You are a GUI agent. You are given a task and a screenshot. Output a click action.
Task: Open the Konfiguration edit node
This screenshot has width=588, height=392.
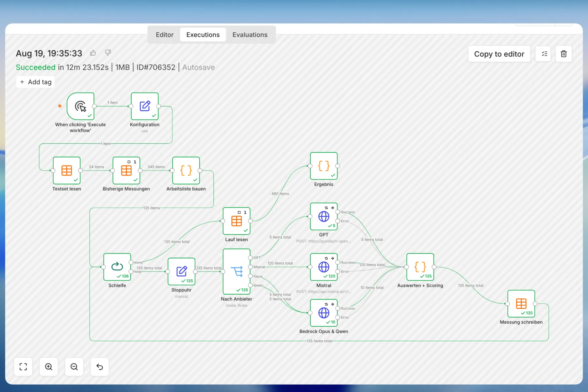[145, 106]
